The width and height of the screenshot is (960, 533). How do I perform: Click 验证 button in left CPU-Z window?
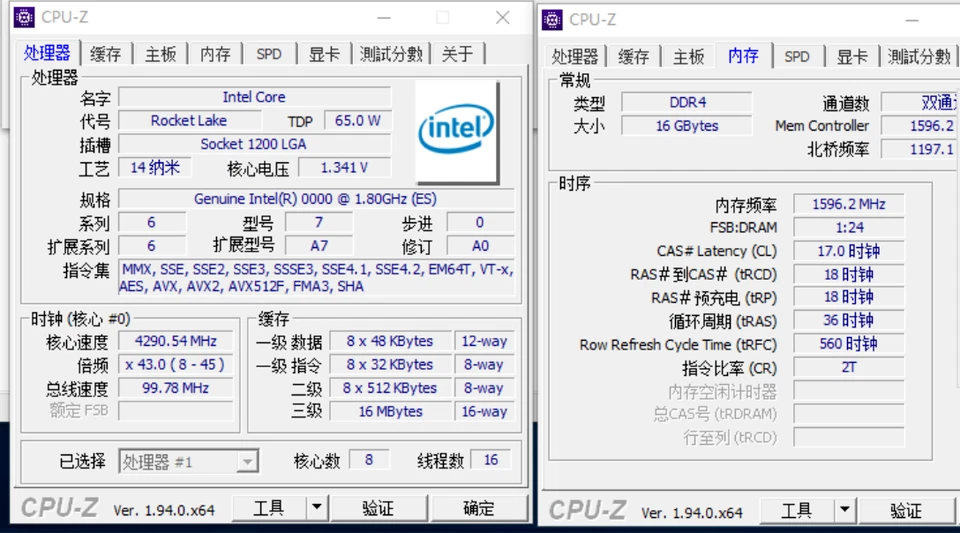point(378,508)
